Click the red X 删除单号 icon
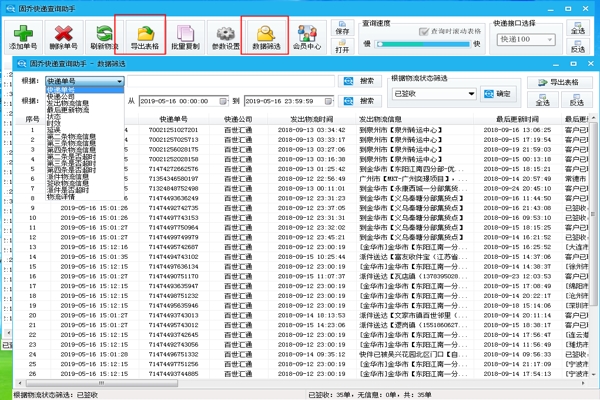Screen dimensions: 600x400 pos(64,37)
